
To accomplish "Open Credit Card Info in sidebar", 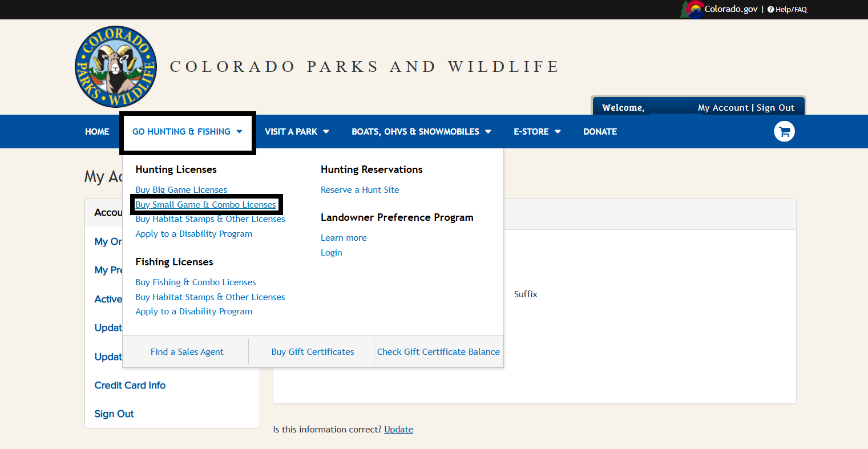I will tap(130, 386).
